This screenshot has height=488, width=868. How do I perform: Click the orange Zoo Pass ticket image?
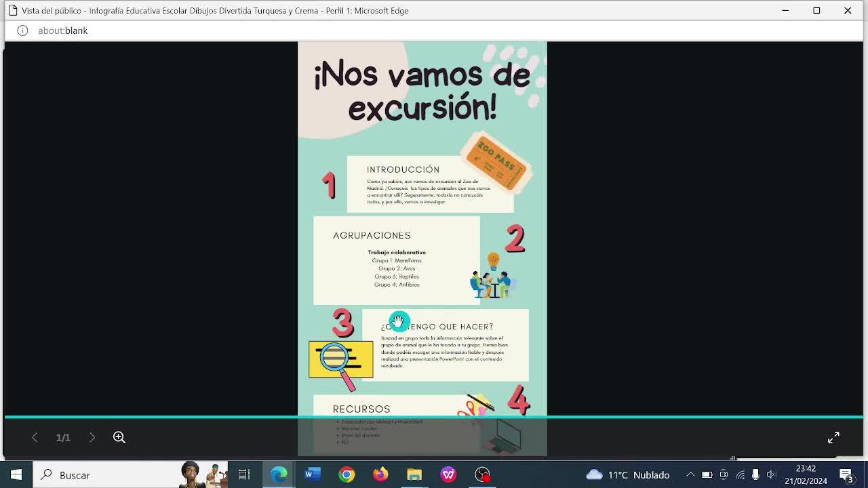pyautogui.click(x=496, y=162)
